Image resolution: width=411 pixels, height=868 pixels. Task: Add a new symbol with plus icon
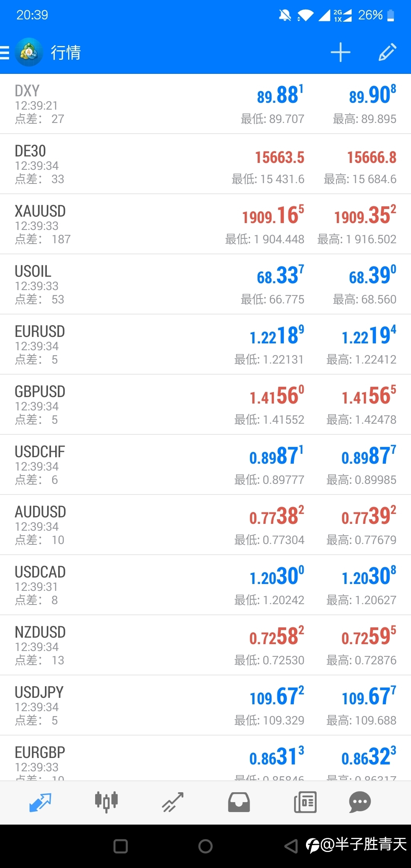[x=340, y=53]
